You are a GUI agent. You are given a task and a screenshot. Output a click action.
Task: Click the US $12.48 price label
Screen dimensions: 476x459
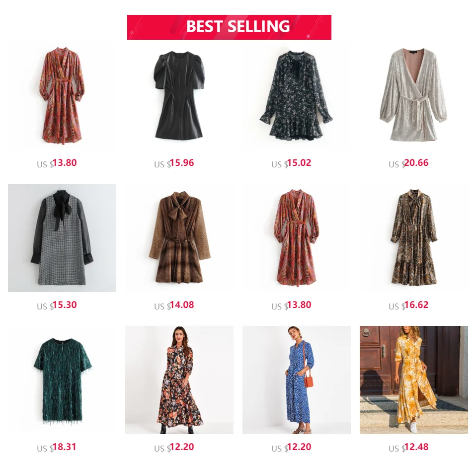tap(408, 447)
